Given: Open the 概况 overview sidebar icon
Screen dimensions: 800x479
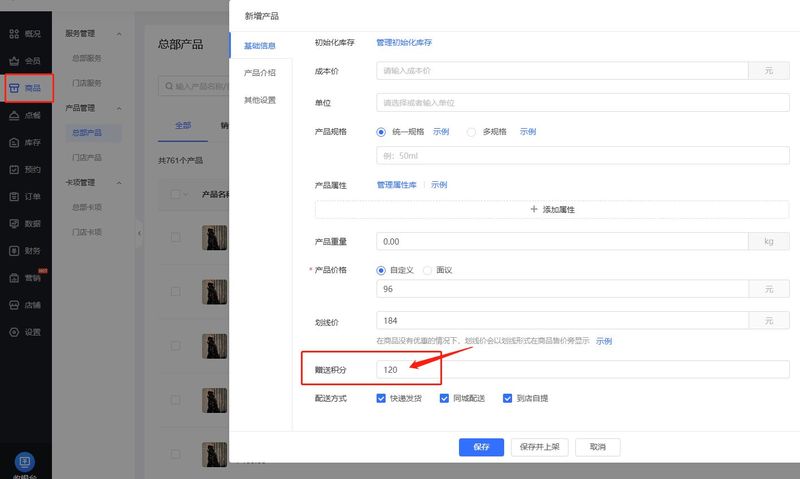Looking at the screenshot, I should point(14,34).
